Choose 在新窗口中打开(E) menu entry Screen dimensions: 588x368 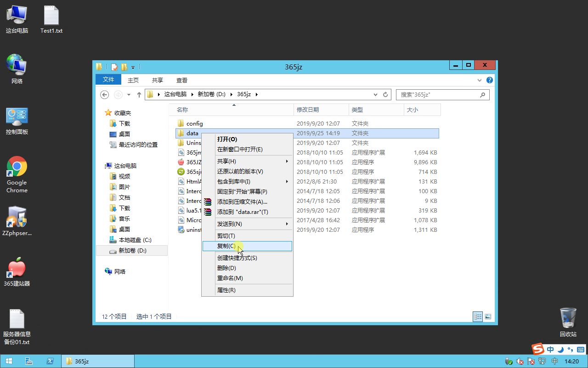point(247,149)
